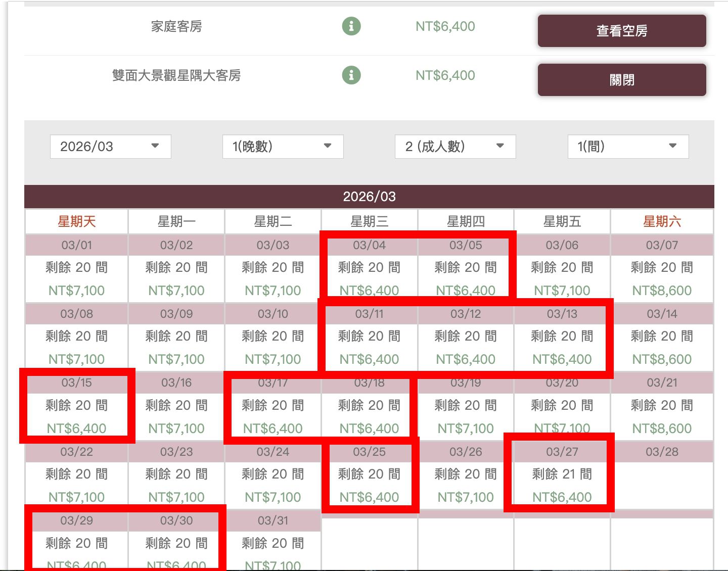Select 03/27 with 21 rooms remaining

click(x=562, y=474)
